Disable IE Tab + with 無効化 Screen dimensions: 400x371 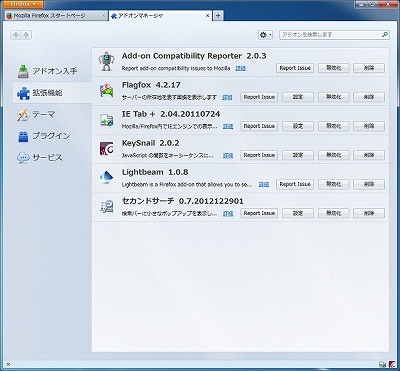333,126
